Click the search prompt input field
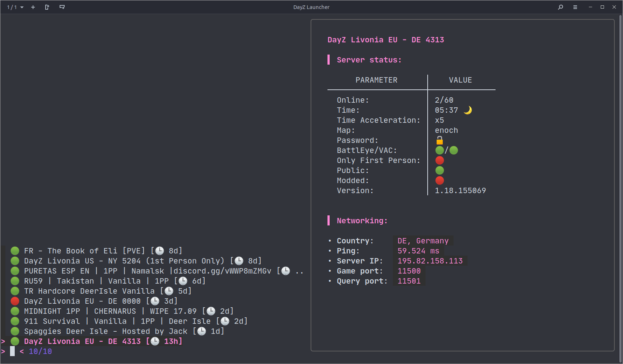Screen dimensions: 623x364 click(13, 351)
